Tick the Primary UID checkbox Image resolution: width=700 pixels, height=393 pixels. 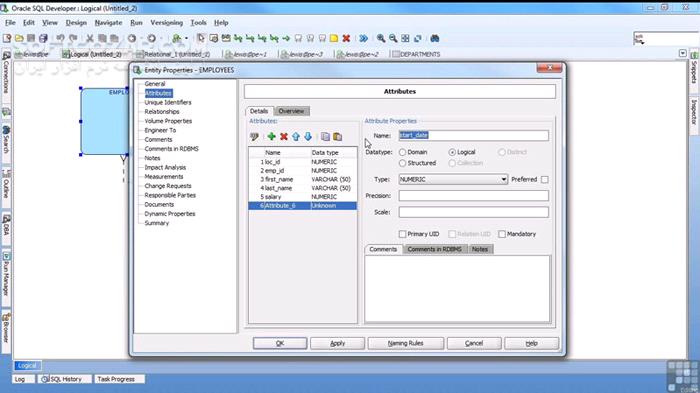[x=402, y=234]
